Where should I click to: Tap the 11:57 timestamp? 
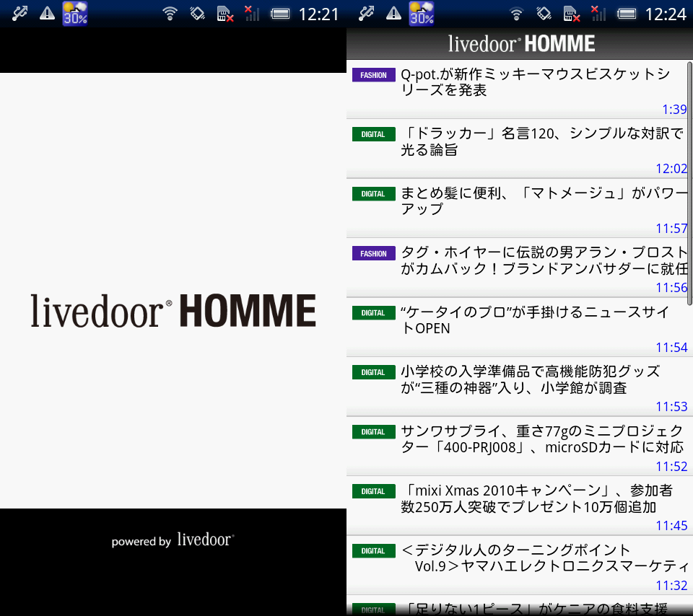[671, 229]
